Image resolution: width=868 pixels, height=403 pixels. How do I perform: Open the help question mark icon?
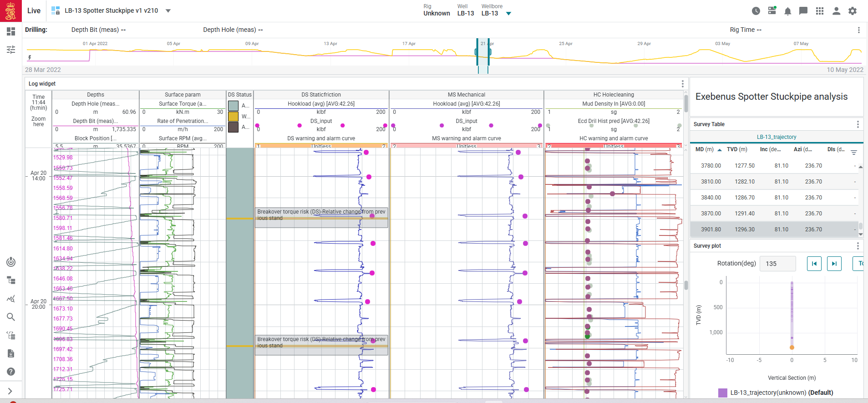pos(11,372)
